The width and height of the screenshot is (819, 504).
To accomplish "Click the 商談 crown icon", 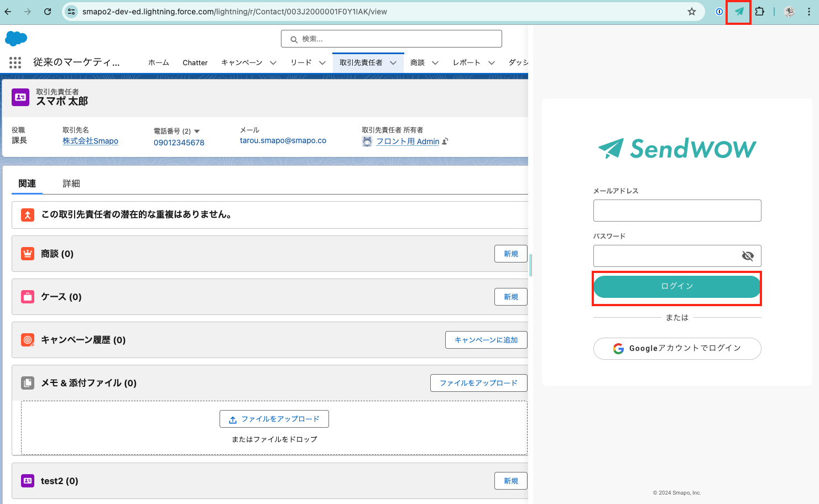I will click(x=28, y=254).
